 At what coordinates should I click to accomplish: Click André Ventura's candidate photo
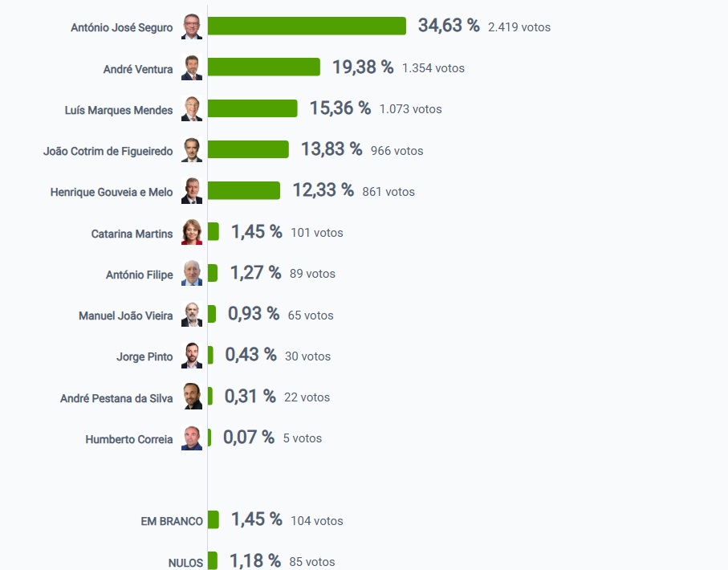pyautogui.click(x=192, y=68)
